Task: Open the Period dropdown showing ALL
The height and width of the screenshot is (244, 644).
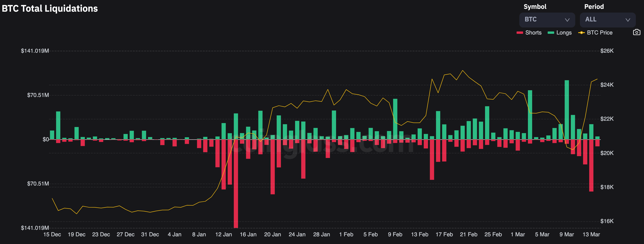Action: pos(607,20)
